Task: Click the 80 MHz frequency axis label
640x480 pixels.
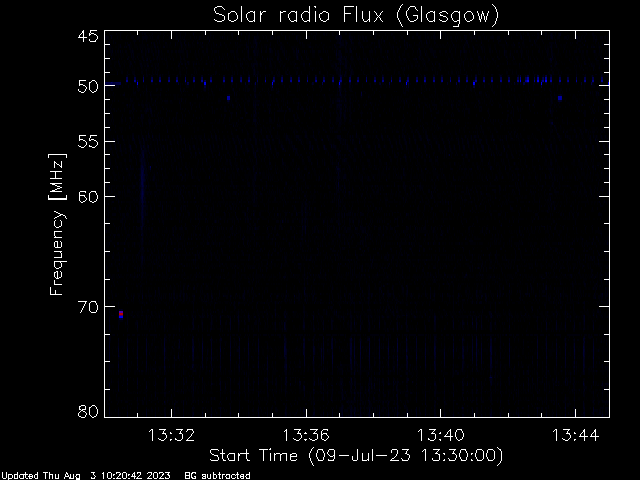Action: (x=88, y=411)
